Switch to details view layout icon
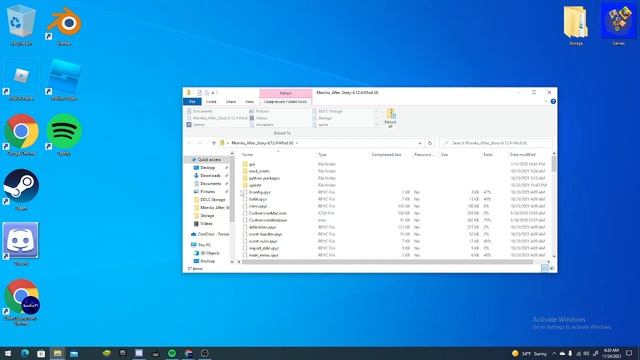This screenshot has height=360, width=640. click(544, 268)
